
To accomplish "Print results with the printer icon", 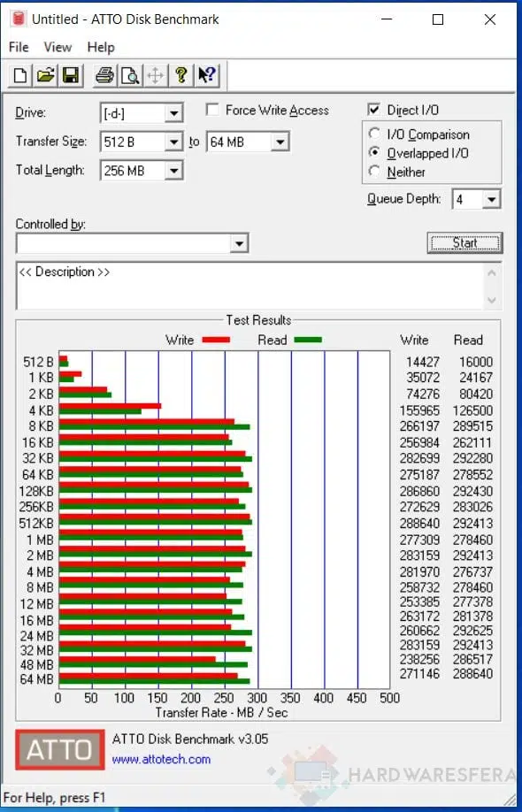I will tap(104, 75).
